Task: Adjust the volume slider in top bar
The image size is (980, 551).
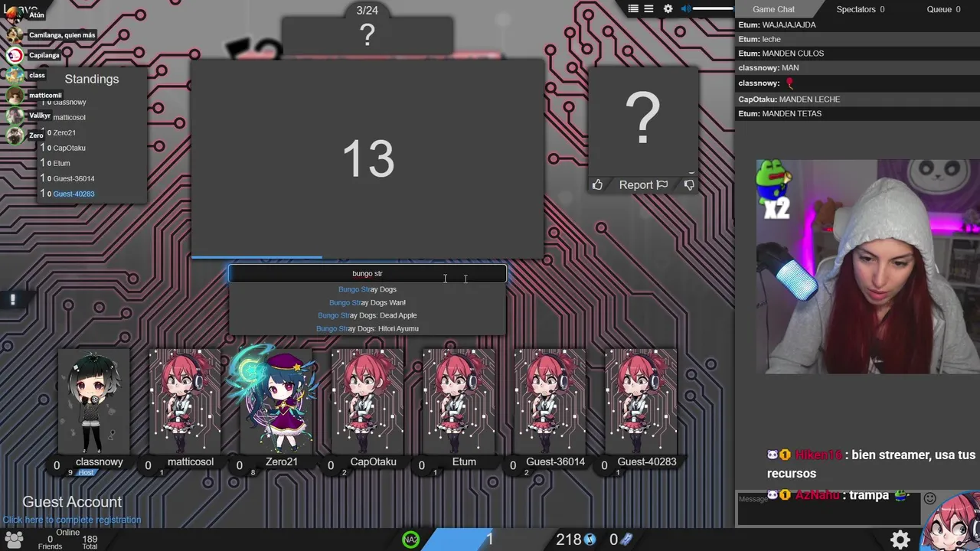Action: click(713, 8)
